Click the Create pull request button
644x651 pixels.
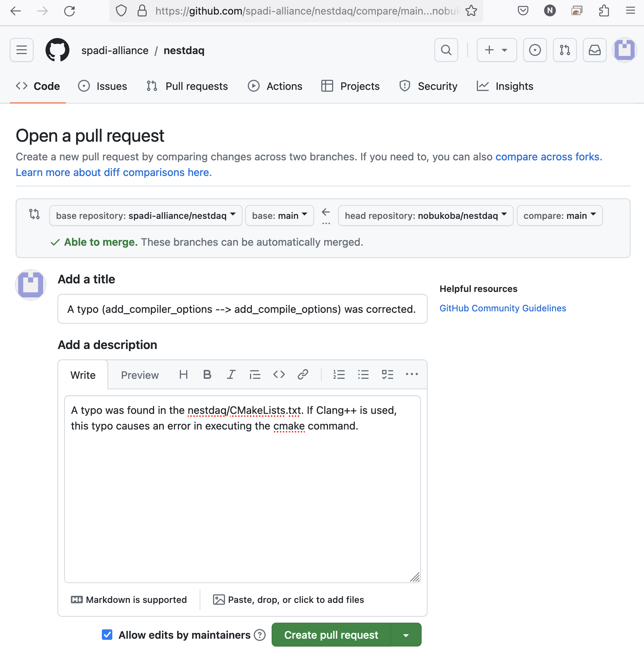point(331,635)
